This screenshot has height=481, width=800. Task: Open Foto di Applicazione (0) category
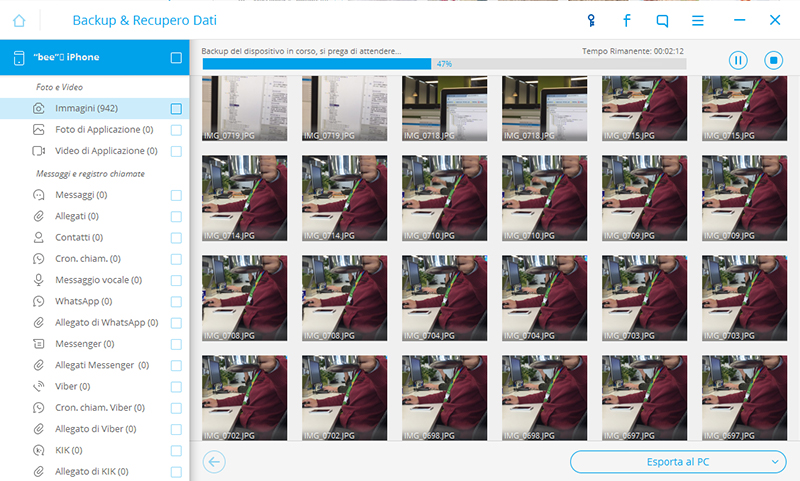click(x=104, y=130)
